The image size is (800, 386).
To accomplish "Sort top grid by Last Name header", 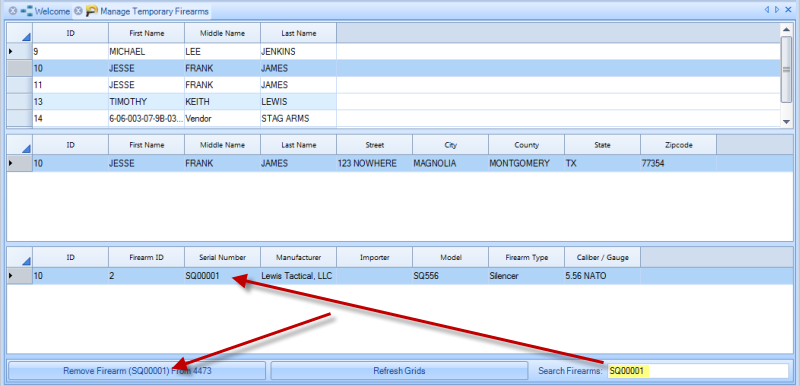I will coord(298,33).
